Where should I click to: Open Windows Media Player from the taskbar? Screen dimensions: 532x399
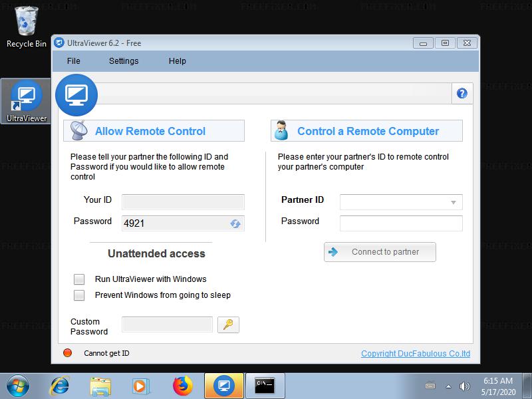pos(140,386)
